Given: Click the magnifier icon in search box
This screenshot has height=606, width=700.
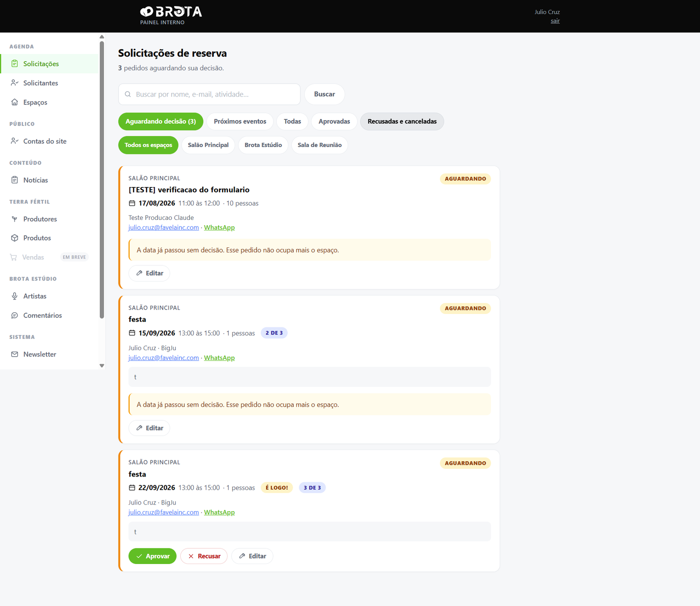Looking at the screenshot, I should 128,94.
